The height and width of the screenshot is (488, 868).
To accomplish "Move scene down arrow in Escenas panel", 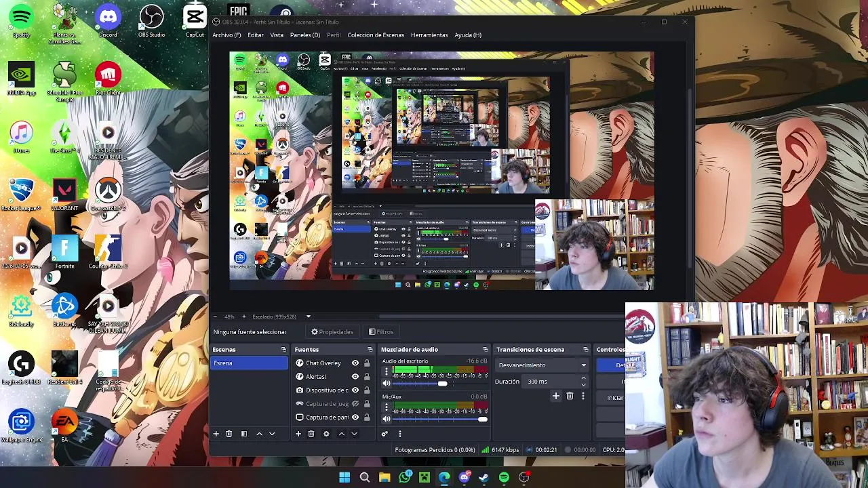I will coord(272,434).
